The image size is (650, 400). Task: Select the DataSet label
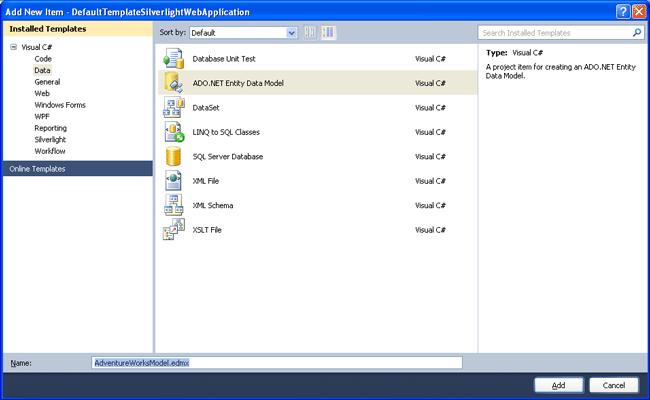click(206, 108)
